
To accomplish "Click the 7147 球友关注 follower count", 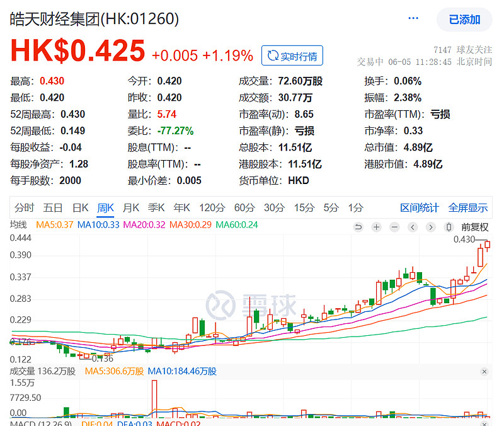I will (462, 50).
